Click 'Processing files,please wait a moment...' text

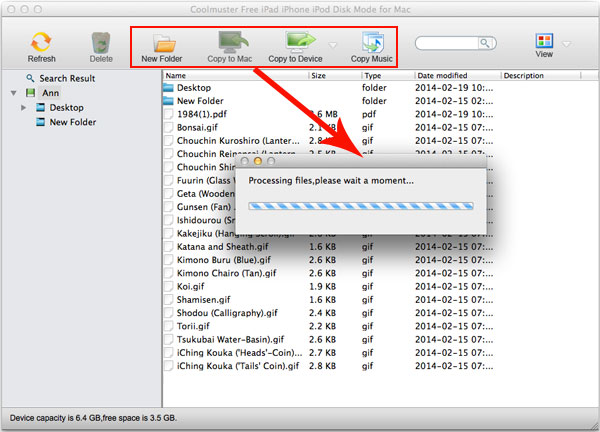pos(331,181)
